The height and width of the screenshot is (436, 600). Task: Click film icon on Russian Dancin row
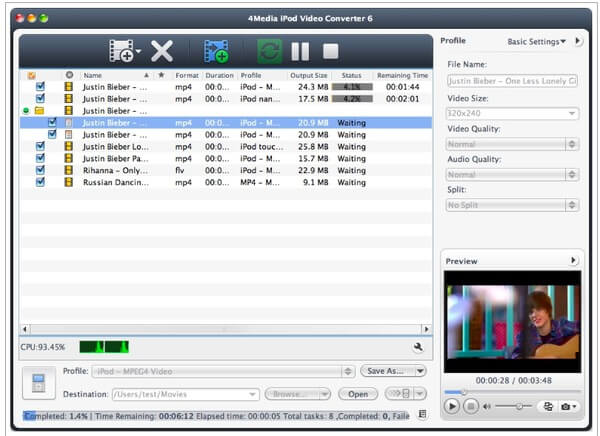click(68, 182)
